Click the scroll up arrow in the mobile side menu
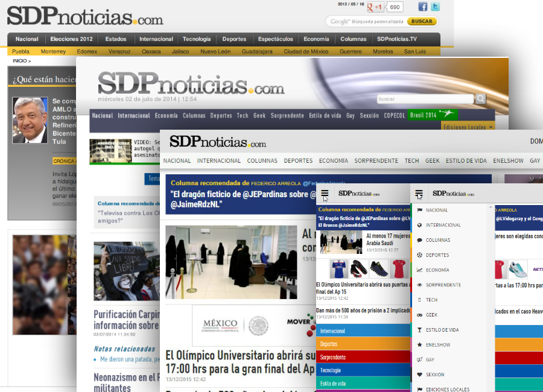 tap(491, 207)
